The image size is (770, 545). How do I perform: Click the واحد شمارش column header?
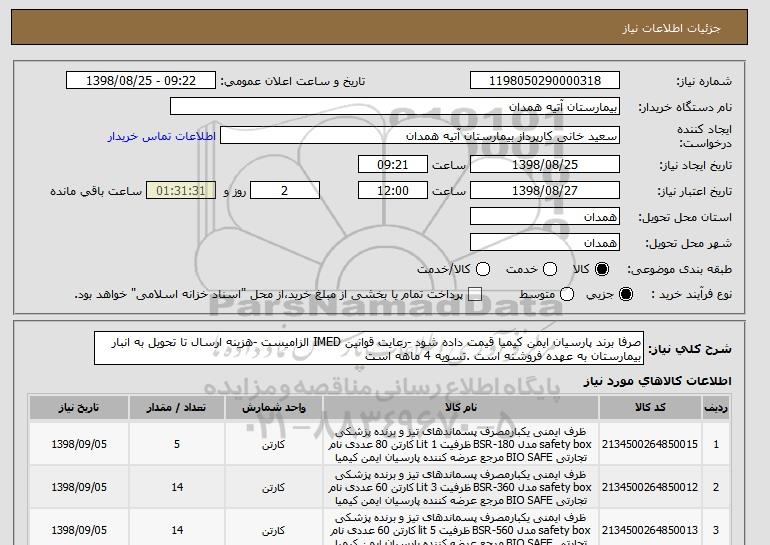pos(274,408)
